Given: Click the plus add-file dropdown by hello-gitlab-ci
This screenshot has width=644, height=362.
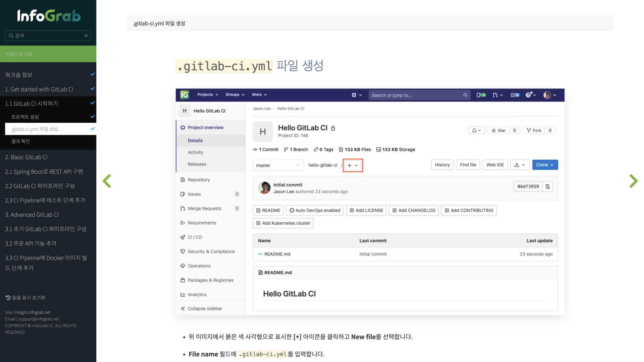Looking at the screenshot, I should pyautogui.click(x=353, y=165).
